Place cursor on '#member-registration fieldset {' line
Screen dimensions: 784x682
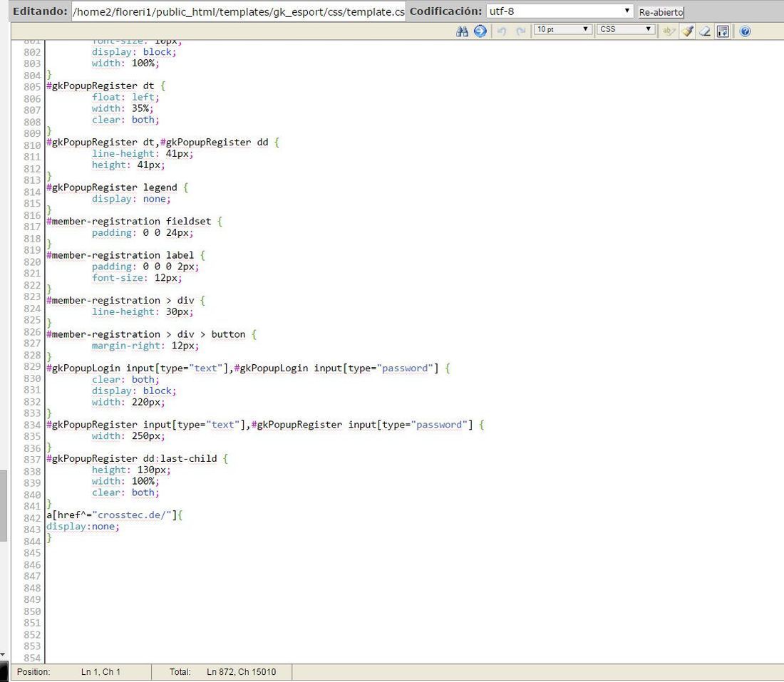tap(135, 222)
